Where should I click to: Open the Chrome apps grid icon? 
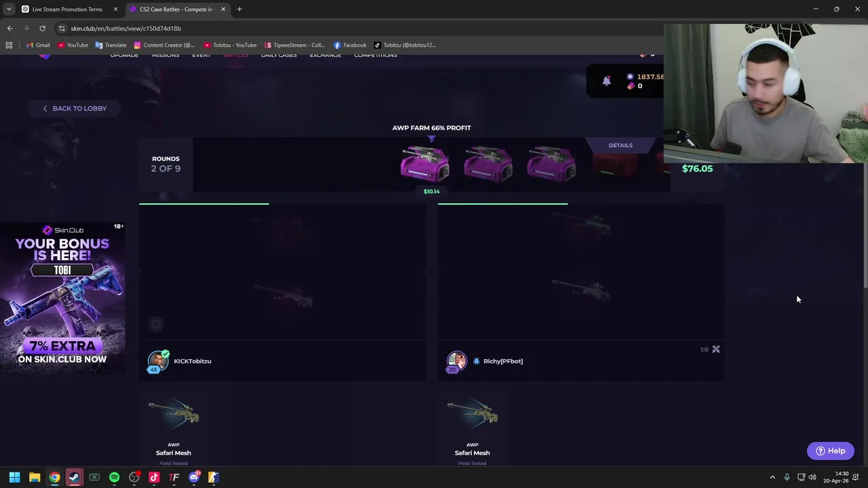(9, 45)
